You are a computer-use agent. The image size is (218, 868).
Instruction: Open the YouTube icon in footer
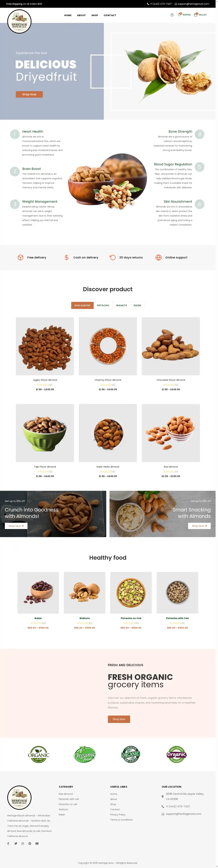coord(37,843)
